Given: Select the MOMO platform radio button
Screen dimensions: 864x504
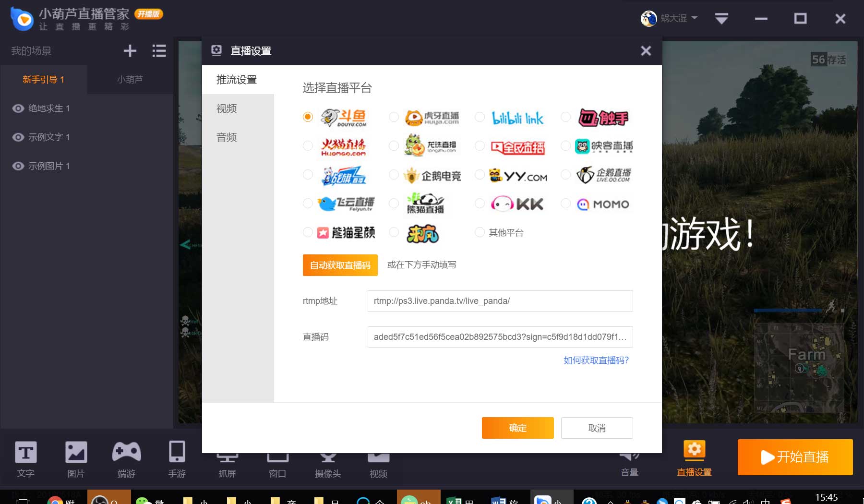Looking at the screenshot, I should (565, 204).
